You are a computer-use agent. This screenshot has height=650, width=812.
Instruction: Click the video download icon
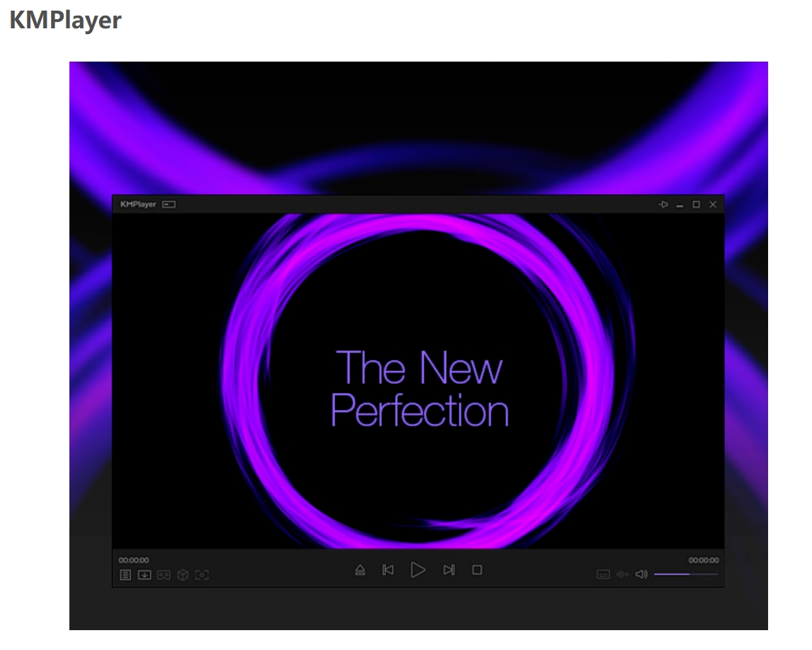144,575
